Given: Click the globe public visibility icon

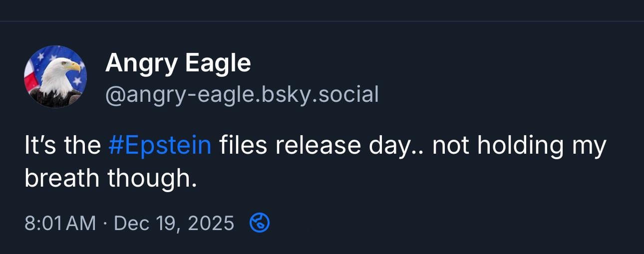Looking at the screenshot, I should 259,223.
